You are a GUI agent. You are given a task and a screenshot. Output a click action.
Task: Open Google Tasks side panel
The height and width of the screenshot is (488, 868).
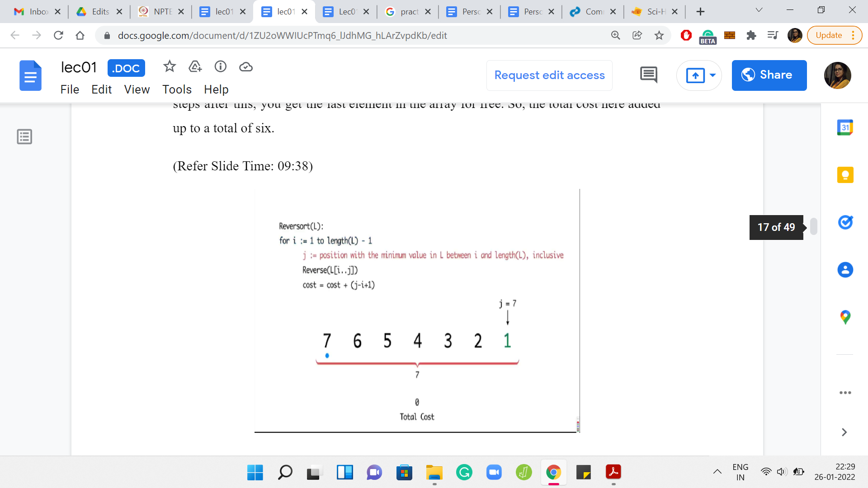click(845, 222)
